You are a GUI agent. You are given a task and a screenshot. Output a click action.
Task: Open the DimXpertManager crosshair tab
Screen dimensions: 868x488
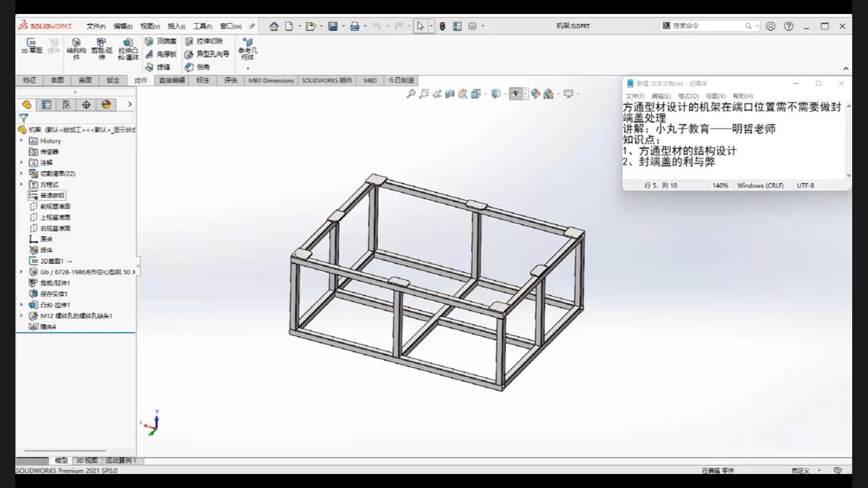[x=86, y=105]
